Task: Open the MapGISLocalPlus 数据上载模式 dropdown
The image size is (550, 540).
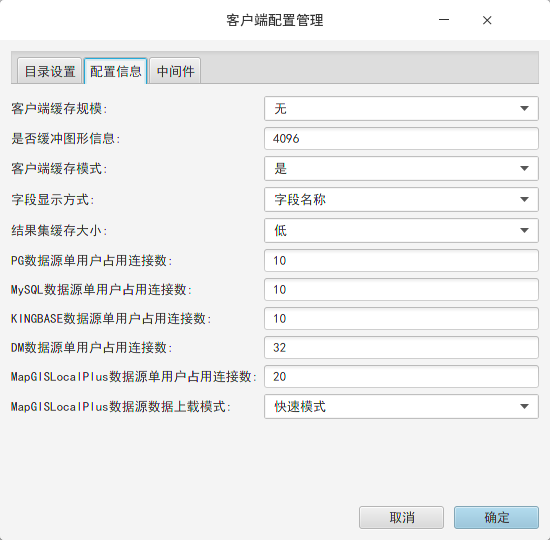Action: pos(401,407)
